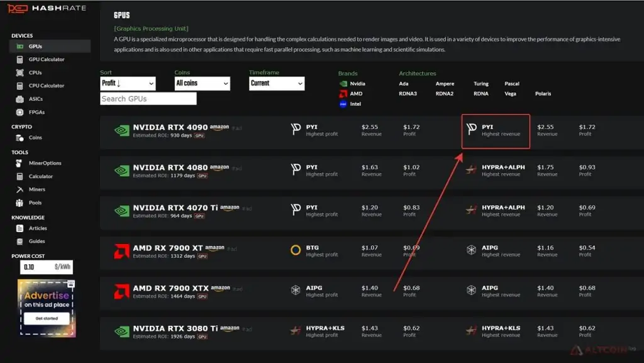This screenshot has width=644, height=363.
Task: Click PYI highest profit icon for RTX 4090
Action: 296,130
